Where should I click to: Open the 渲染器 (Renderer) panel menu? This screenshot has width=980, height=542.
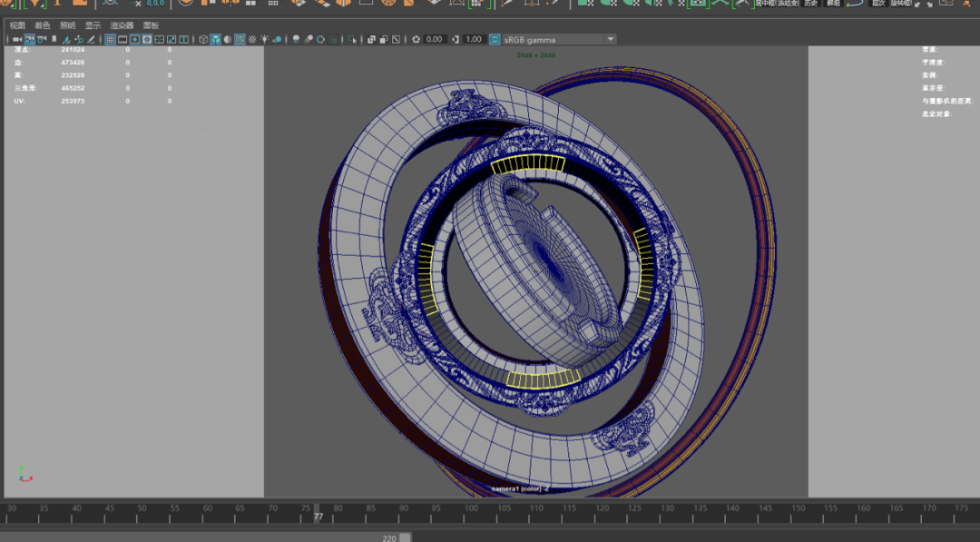point(122,25)
